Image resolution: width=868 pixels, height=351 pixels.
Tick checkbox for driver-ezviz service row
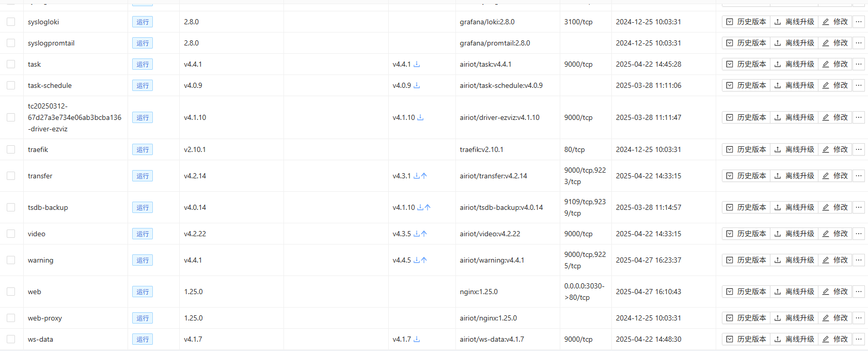(11, 117)
